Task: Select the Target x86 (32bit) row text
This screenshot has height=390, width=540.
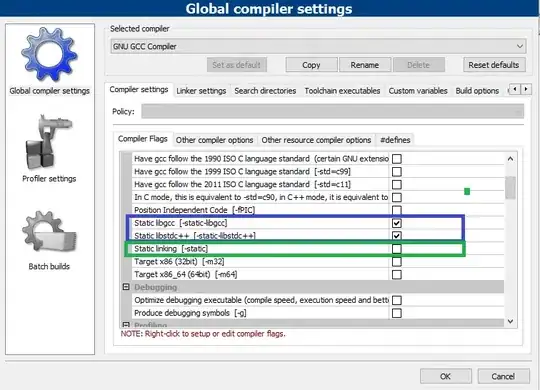Action: point(179,262)
